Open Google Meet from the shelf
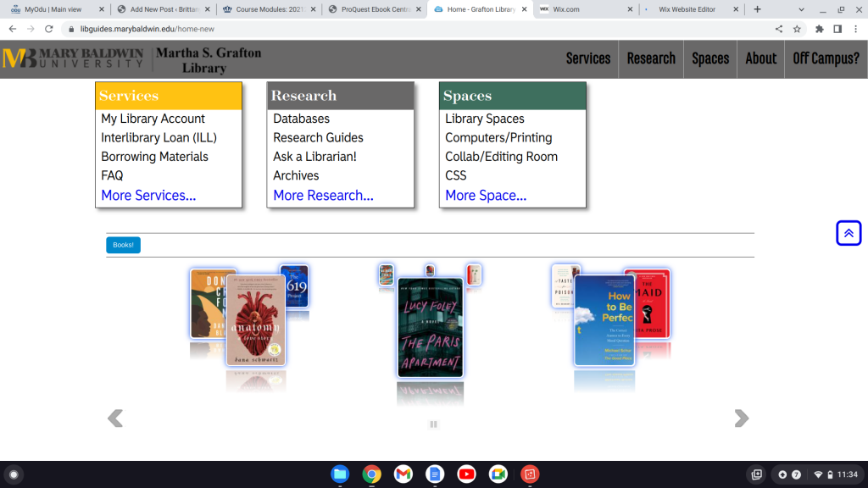 click(498, 474)
